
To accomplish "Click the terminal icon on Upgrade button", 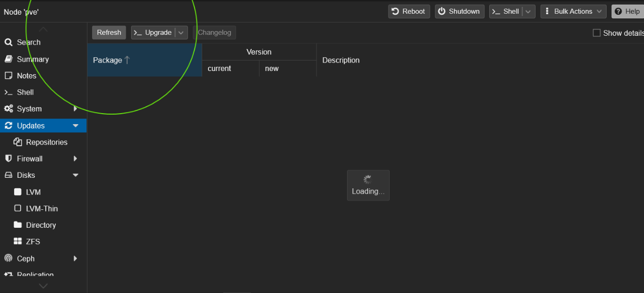I will [138, 33].
